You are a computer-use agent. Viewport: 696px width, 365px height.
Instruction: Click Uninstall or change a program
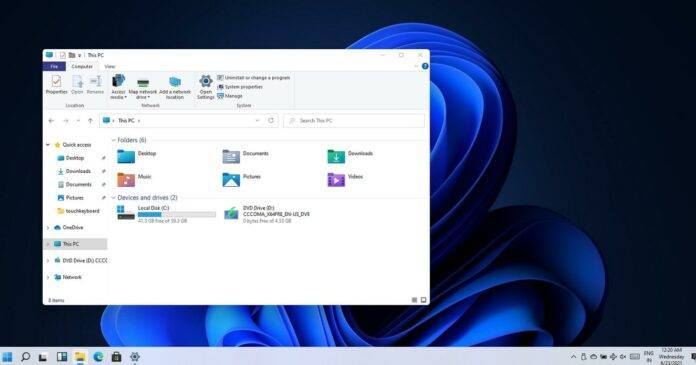(253, 78)
